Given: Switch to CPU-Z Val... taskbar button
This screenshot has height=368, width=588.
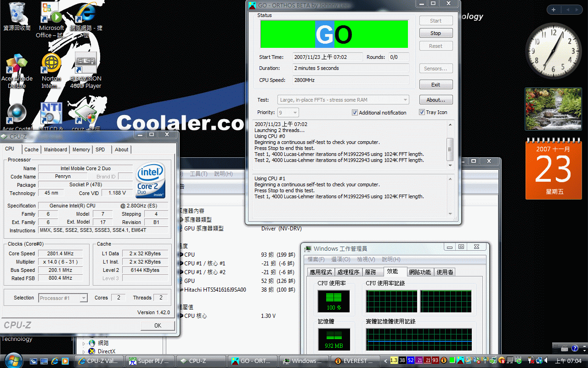Looking at the screenshot, I should [x=99, y=361].
